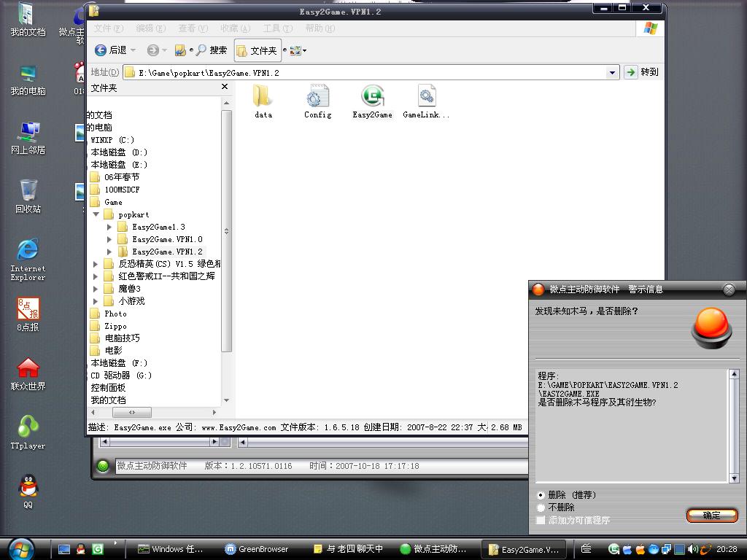The width and height of the screenshot is (747, 560).
Task: Open Views button dropdown arrow
Action: (304, 50)
